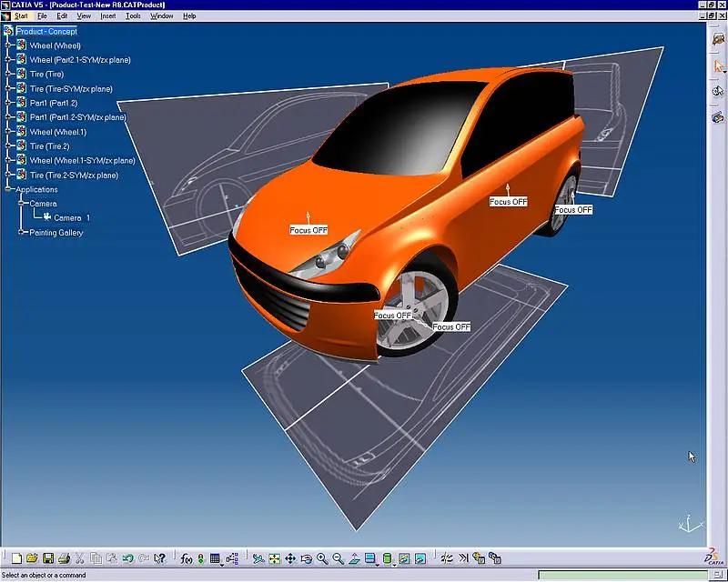Fit All In view
Viewport: 728px width, 582px height.
pos(275,558)
